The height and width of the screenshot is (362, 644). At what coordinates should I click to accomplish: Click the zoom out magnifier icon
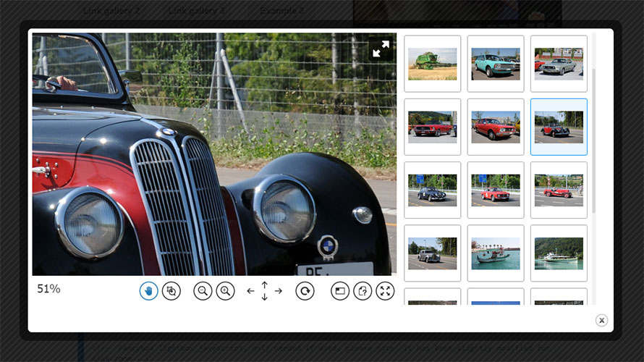tap(203, 291)
